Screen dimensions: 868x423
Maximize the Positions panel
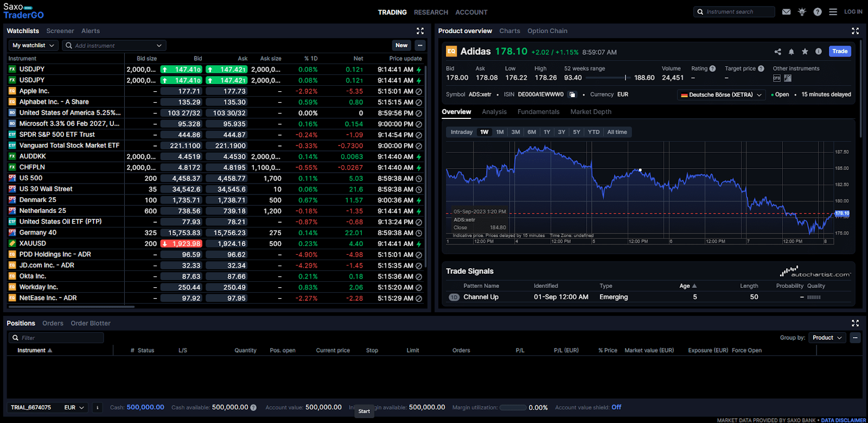(856, 323)
